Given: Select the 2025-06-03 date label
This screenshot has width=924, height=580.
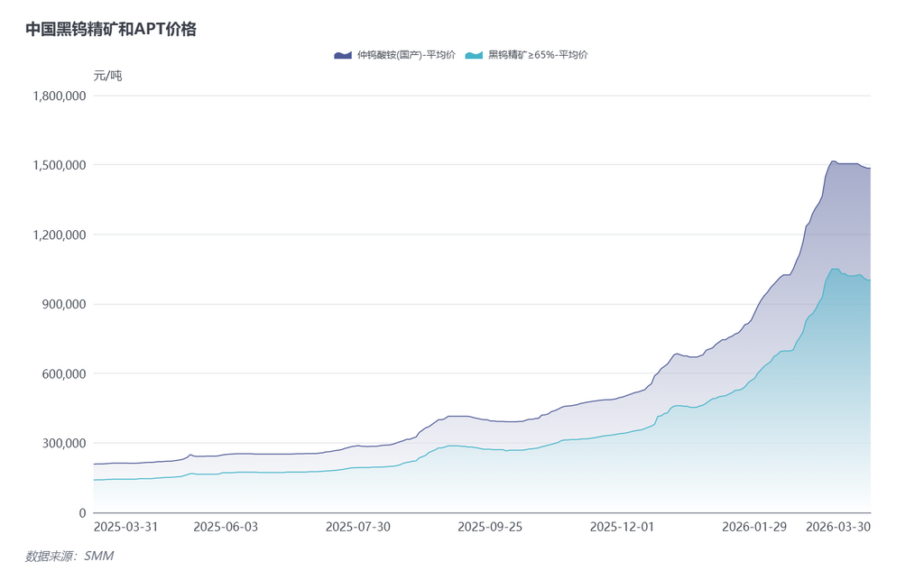Looking at the screenshot, I should 226,527.
